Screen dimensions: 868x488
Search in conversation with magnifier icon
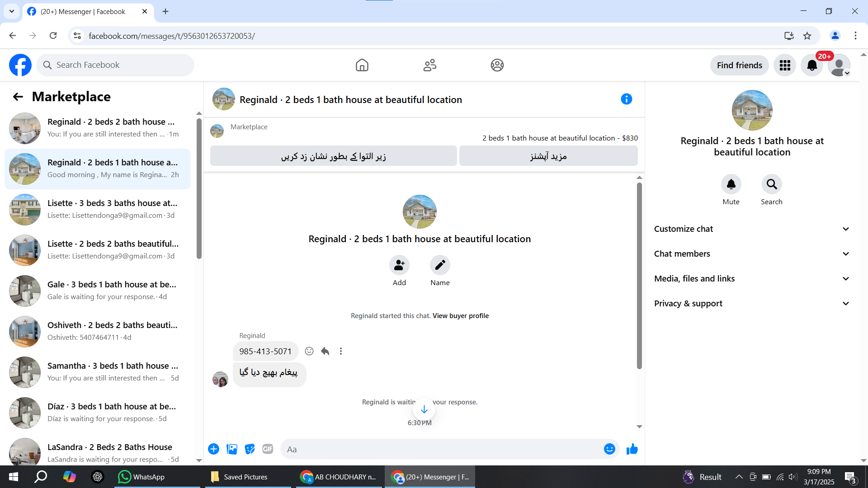772,184
